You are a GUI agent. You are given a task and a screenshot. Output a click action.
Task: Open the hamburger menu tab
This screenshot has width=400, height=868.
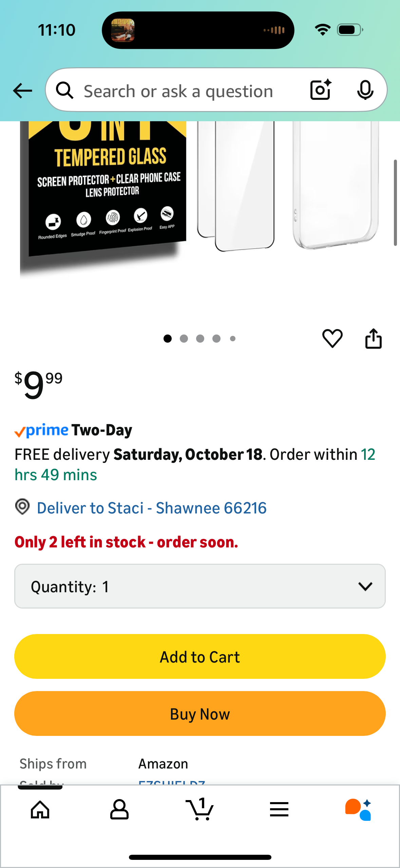(x=279, y=810)
